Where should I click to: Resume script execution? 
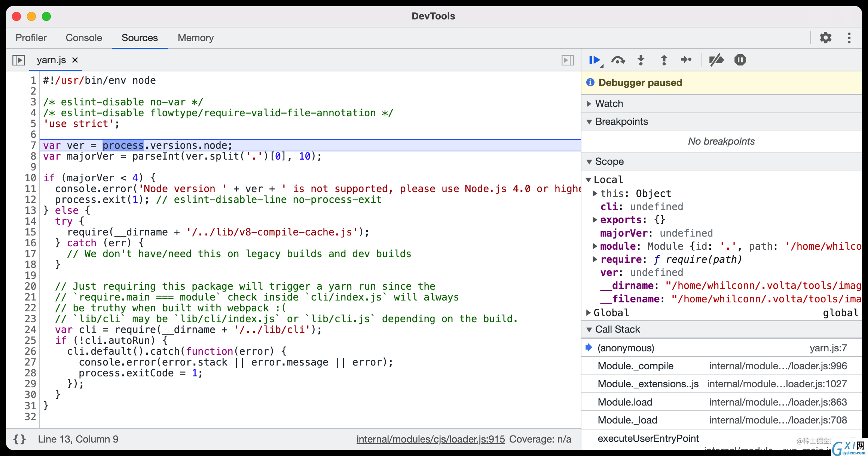(595, 60)
